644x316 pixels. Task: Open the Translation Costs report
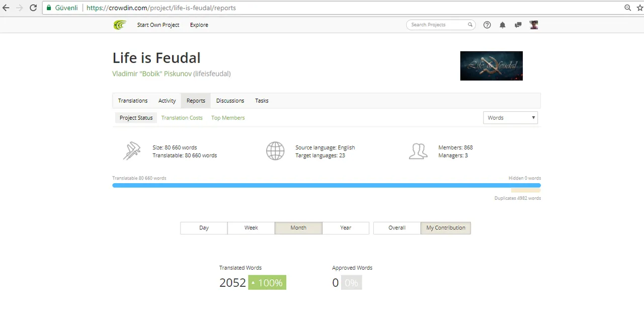pos(182,118)
